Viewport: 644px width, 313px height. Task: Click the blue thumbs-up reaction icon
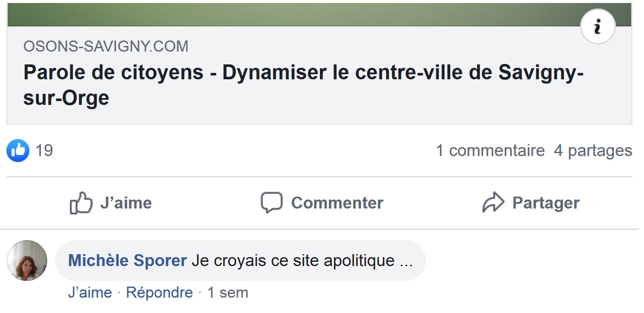click(x=18, y=151)
